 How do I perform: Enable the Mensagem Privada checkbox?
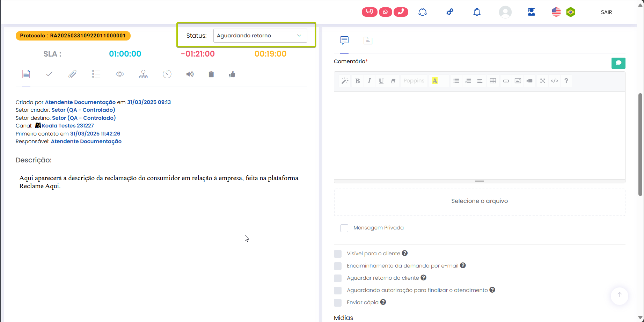point(344,228)
